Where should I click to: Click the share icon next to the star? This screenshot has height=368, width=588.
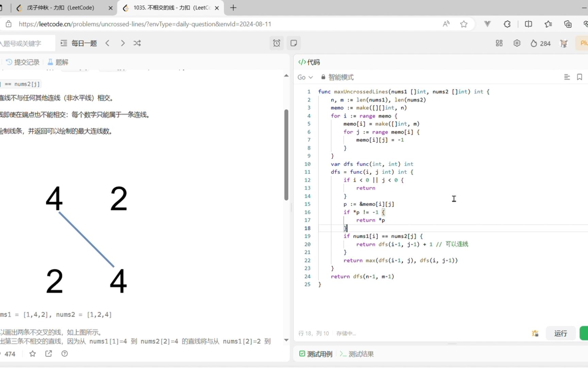click(x=48, y=354)
